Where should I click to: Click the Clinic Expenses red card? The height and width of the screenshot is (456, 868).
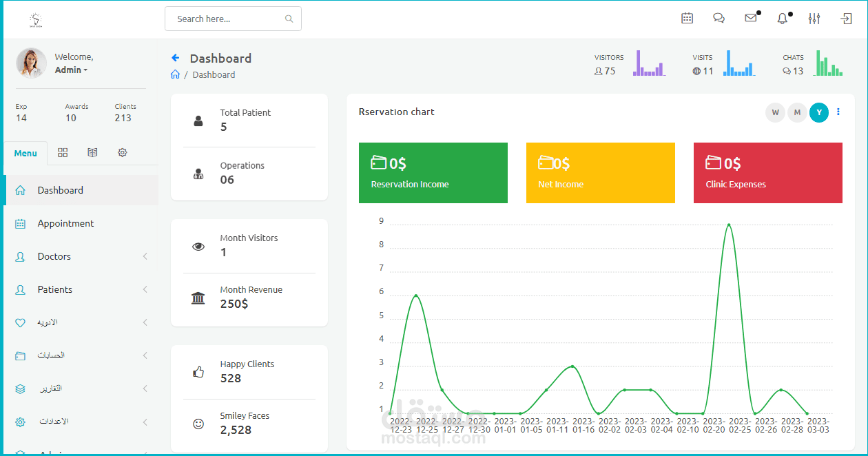pyautogui.click(x=768, y=173)
